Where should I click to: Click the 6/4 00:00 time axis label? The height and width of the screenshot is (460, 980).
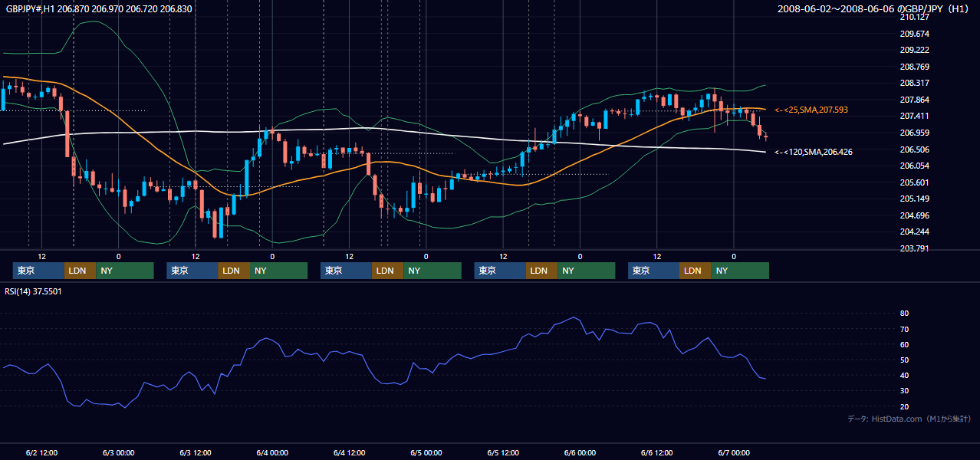272,452
